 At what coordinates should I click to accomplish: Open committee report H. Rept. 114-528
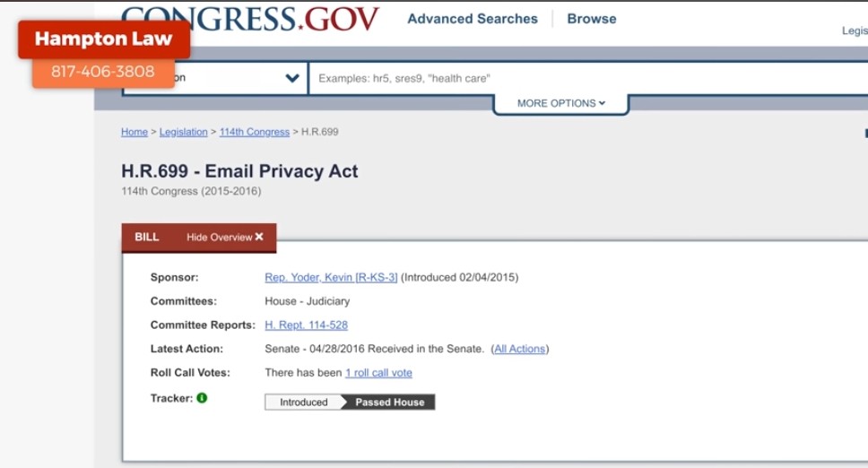click(306, 325)
